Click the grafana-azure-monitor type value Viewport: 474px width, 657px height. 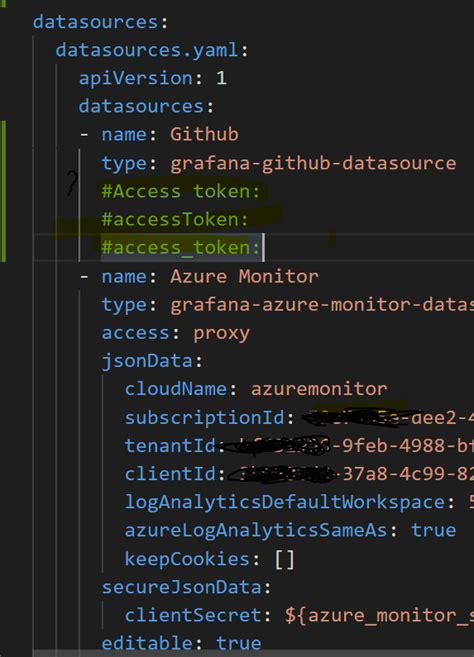(322, 305)
